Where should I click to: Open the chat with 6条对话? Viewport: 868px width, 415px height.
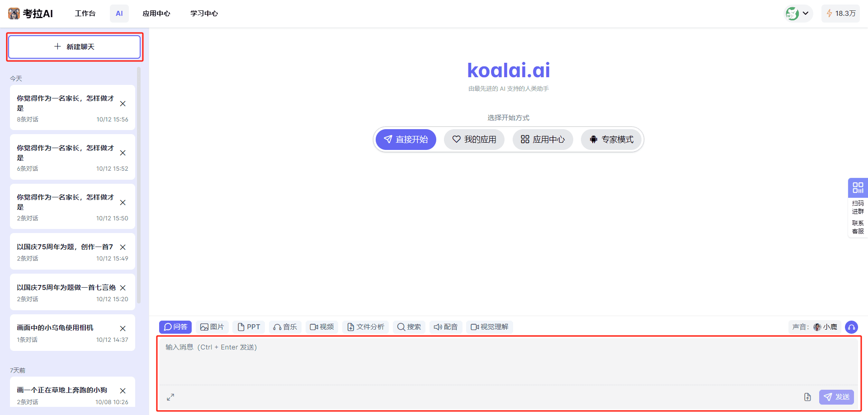point(72,157)
